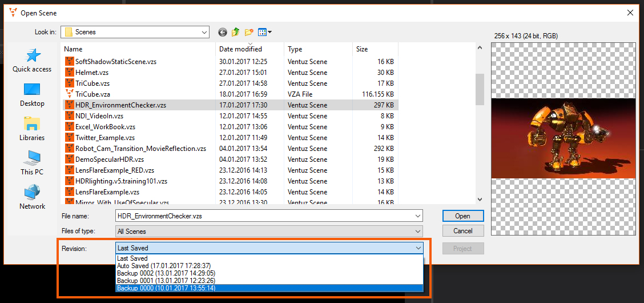Select Backup 0000 revision entry
Viewport: 644px width, 303px height.
click(269, 288)
